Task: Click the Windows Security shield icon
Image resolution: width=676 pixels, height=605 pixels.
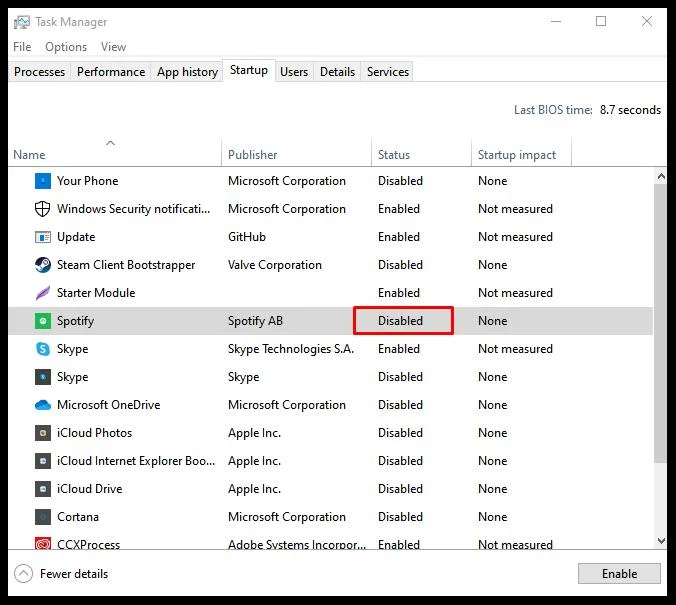Action: [x=42, y=209]
